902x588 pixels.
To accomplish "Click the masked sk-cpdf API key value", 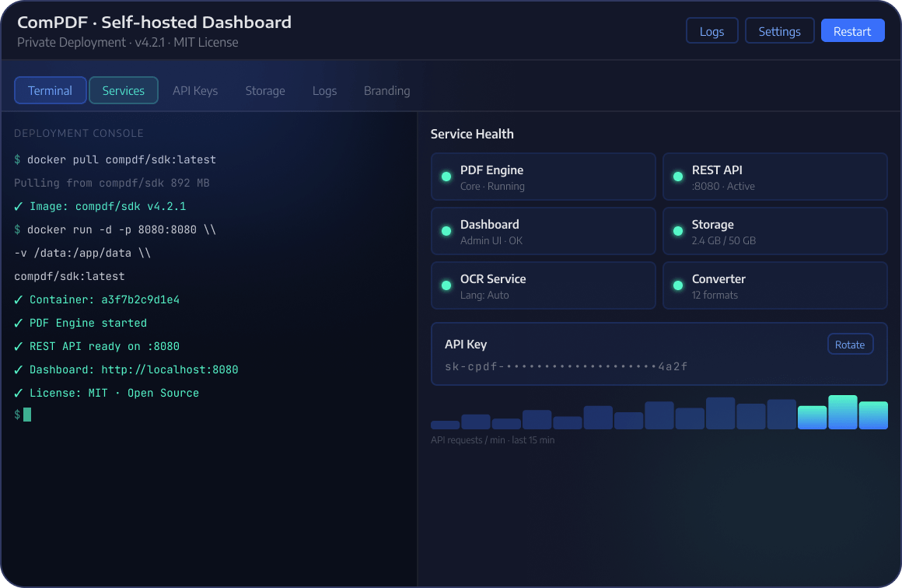I will click(566, 366).
